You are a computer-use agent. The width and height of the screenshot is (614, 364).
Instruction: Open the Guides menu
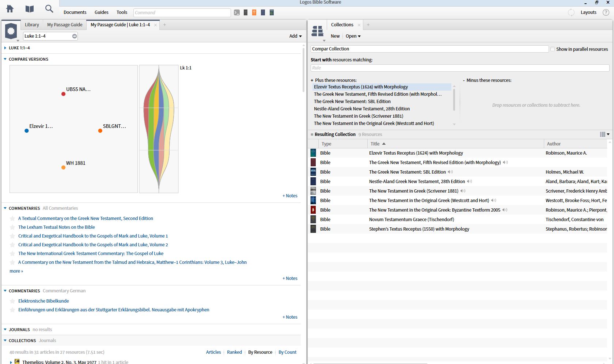pos(102,12)
